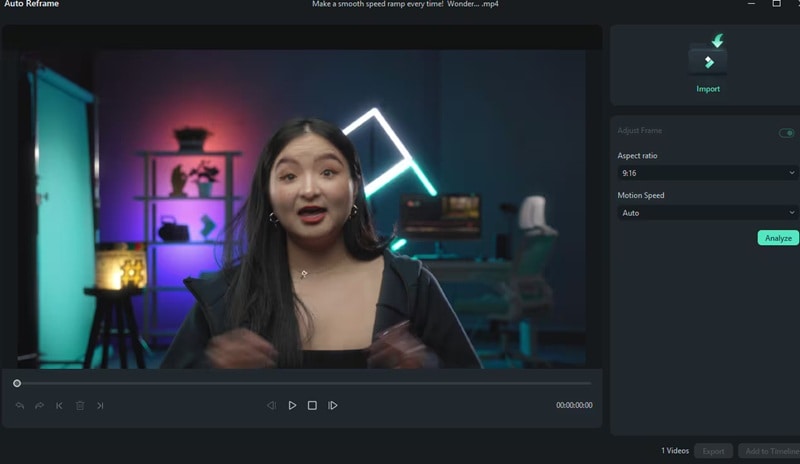The height and width of the screenshot is (464, 800).
Task: Jump to previous edit point icon
Action: click(59, 406)
